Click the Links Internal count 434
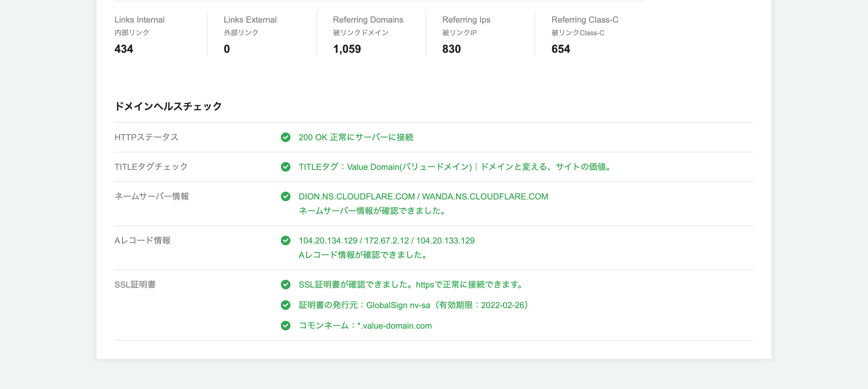 point(124,49)
